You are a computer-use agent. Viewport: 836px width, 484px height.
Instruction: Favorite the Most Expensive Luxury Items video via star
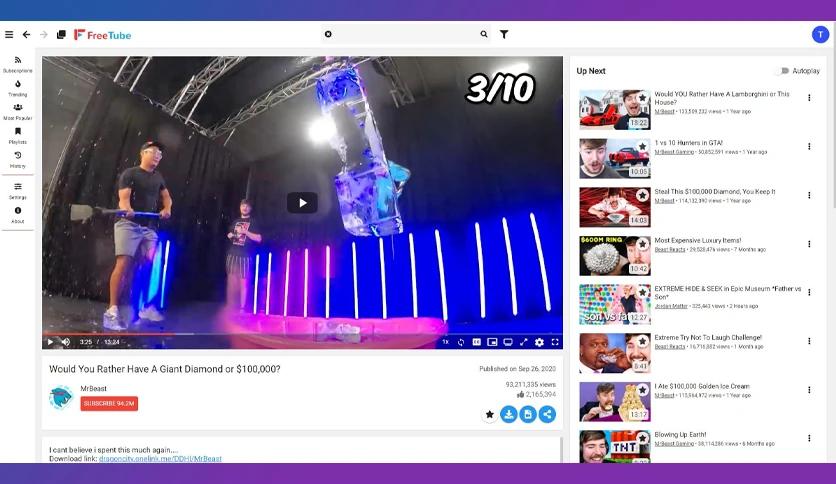point(642,244)
